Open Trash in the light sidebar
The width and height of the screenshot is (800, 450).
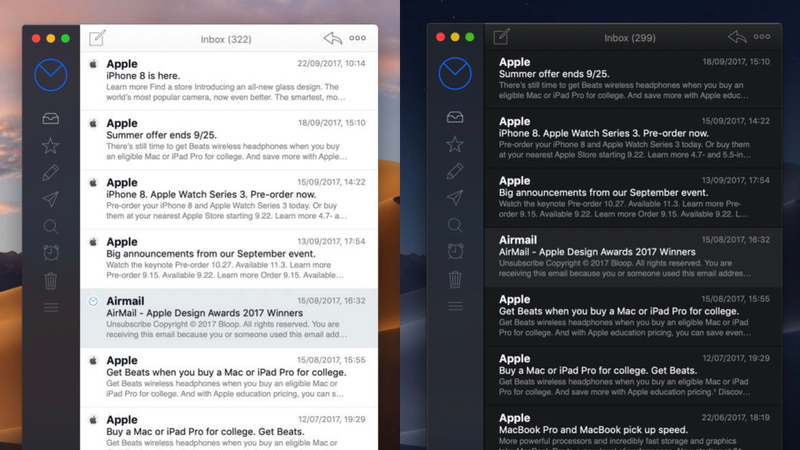pyautogui.click(x=51, y=281)
